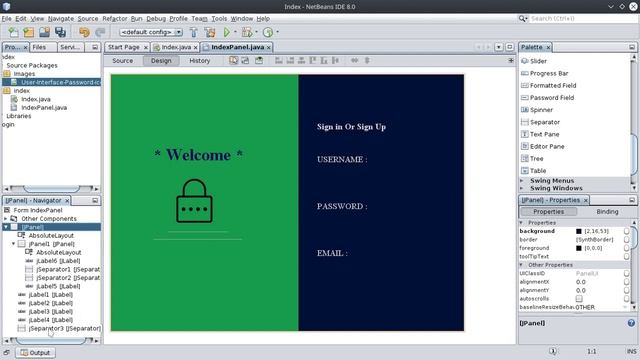Click the notifications icon in status bar
This screenshot has width=640, height=360.
(x=553, y=351)
